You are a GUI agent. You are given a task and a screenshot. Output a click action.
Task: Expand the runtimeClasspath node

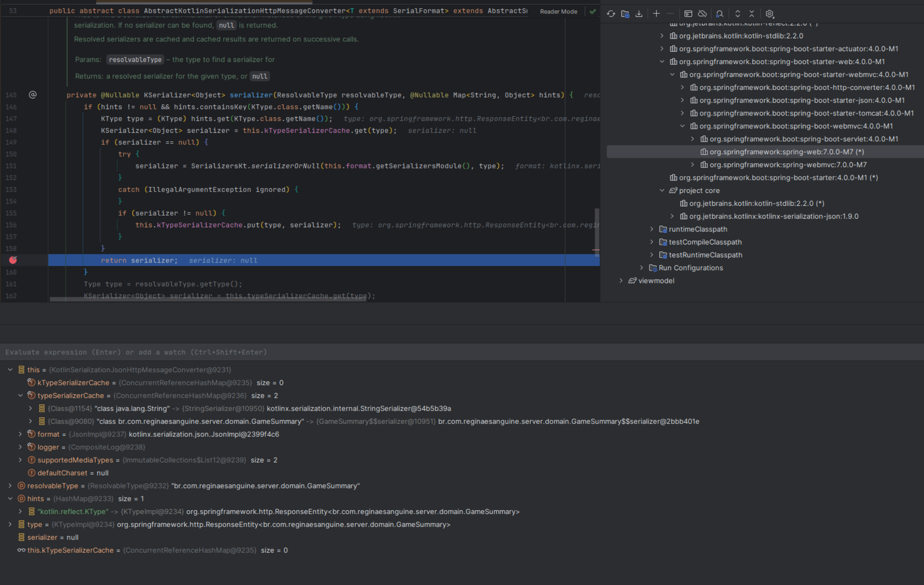click(652, 229)
